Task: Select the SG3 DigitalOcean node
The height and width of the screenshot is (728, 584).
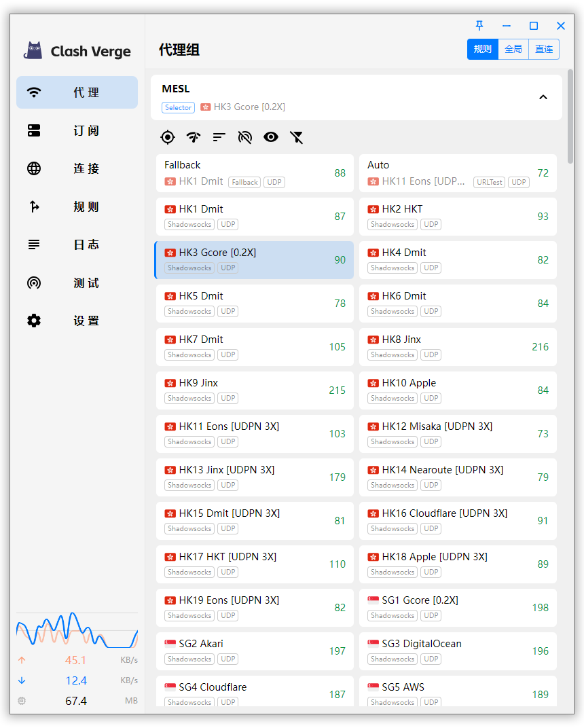Action: [458, 651]
